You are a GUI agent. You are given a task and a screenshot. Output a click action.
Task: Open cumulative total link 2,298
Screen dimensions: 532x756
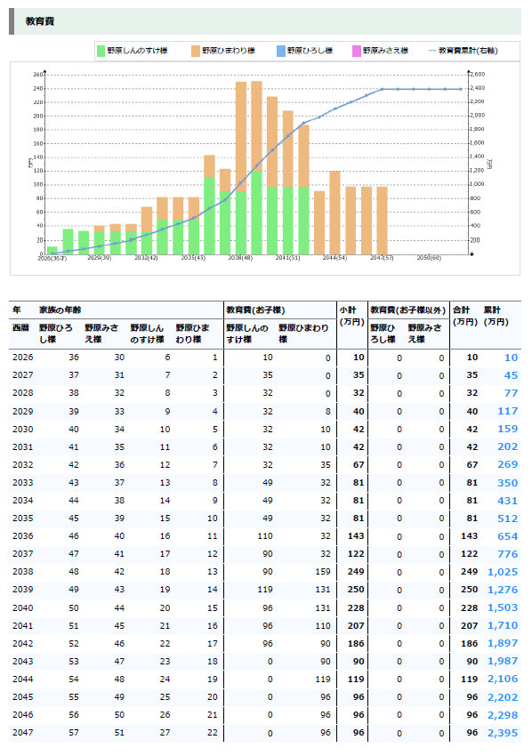(503, 715)
